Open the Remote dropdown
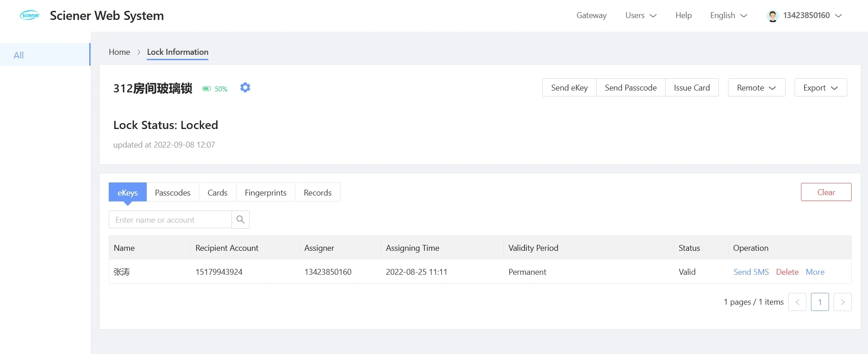868x354 pixels. click(x=757, y=87)
